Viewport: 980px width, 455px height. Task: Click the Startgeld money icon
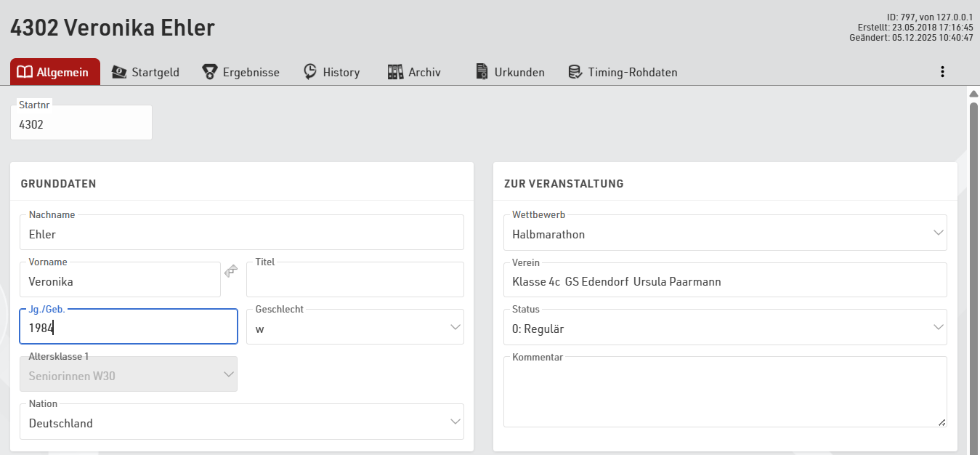coord(119,72)
